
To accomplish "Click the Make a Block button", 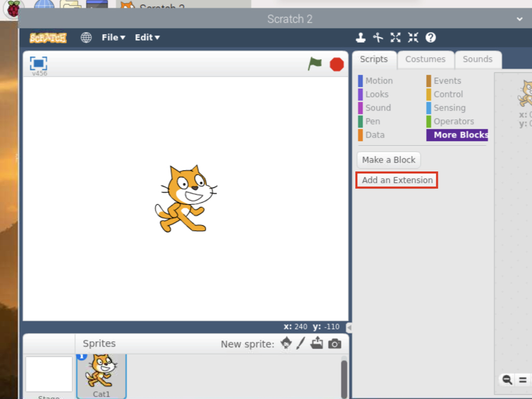I will tap(389, 160).
